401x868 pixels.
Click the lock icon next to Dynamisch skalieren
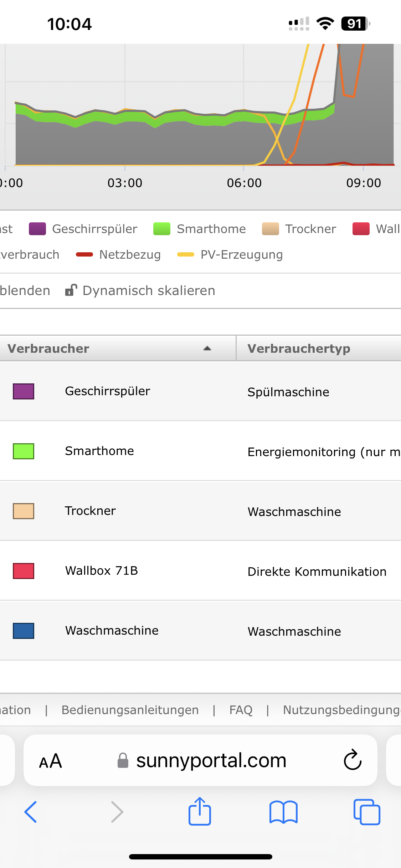[71, 290]
